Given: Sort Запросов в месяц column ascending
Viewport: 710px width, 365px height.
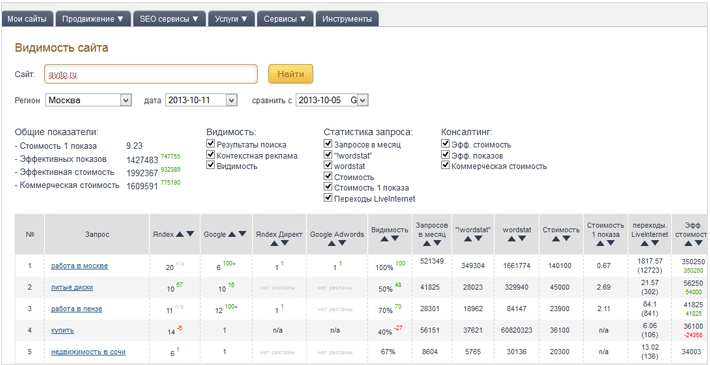Looking at the screenshot, I should tap(426, 243).
